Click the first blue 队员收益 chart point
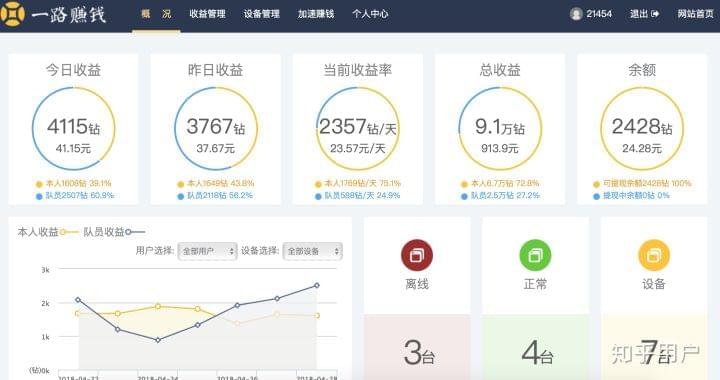This screenshot has height=380, width=720. tap(78, 300)
